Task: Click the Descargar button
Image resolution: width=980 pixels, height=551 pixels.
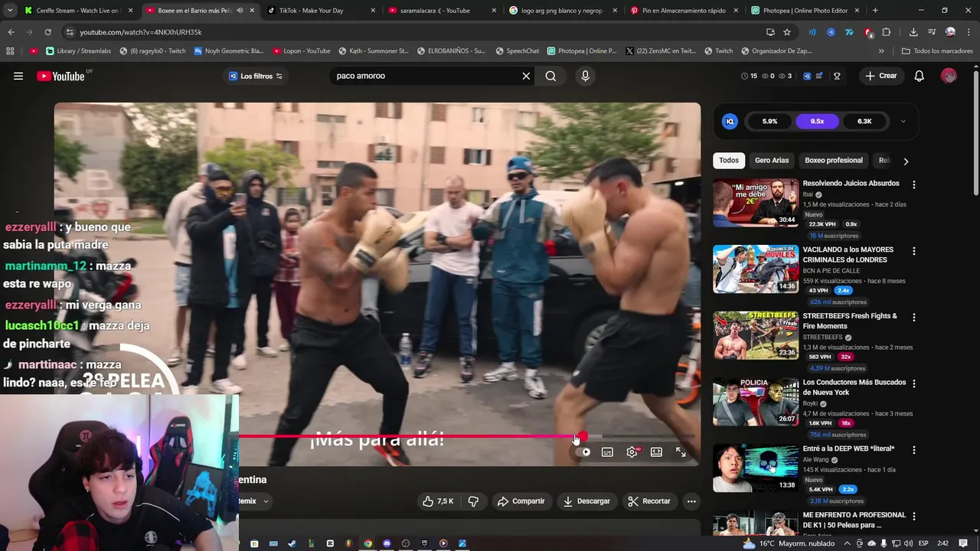Action: (586, 501)
